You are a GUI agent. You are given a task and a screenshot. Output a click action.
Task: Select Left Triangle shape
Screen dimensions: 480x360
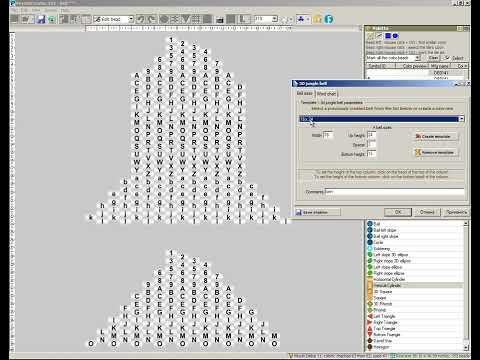coord(414,316)
